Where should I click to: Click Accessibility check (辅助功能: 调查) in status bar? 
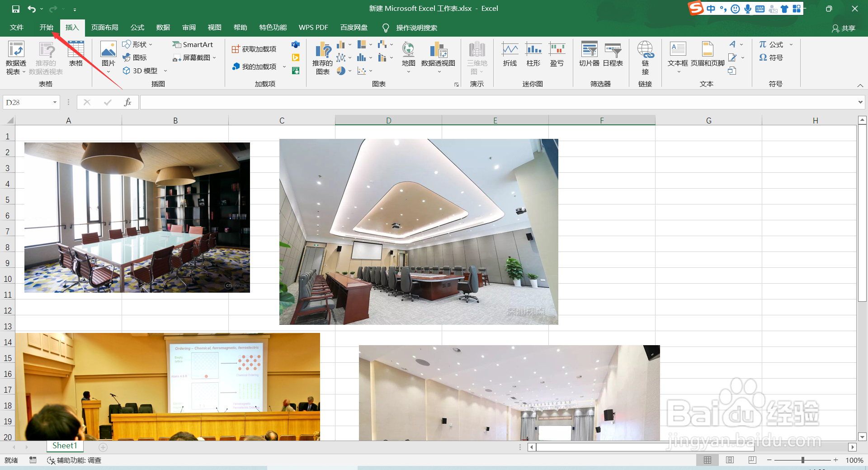tap(74, 460)
